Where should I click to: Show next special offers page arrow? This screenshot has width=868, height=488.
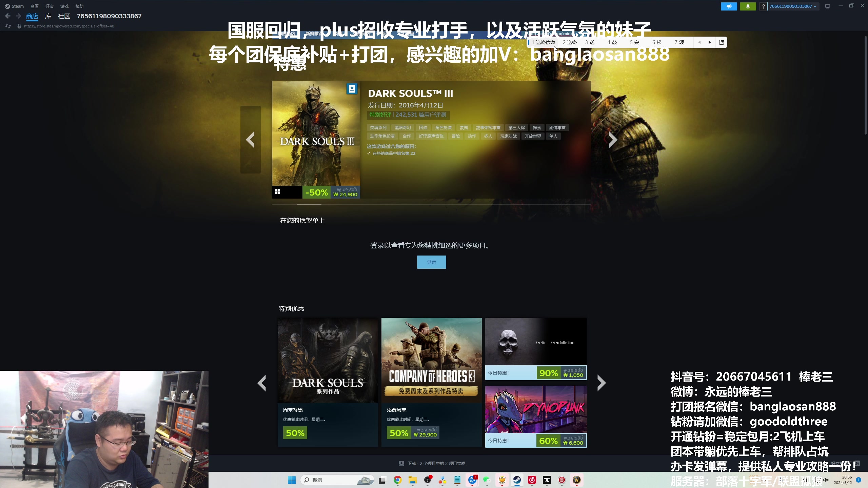point(601,383)
